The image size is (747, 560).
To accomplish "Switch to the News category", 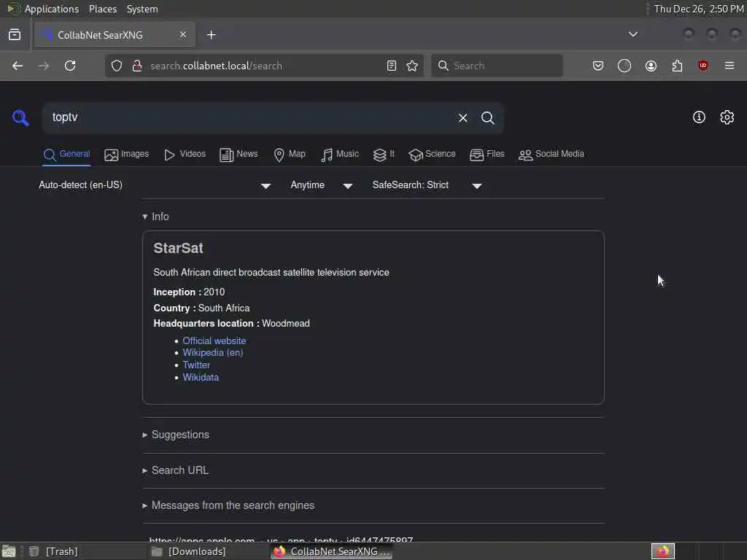I will pos(239,155).
